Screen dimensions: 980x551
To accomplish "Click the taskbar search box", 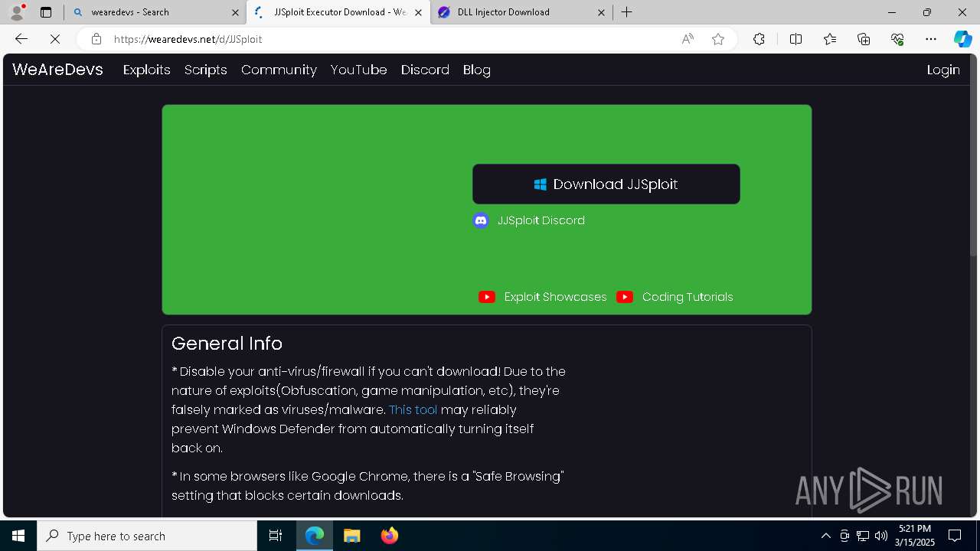I will tap(147, 536).
